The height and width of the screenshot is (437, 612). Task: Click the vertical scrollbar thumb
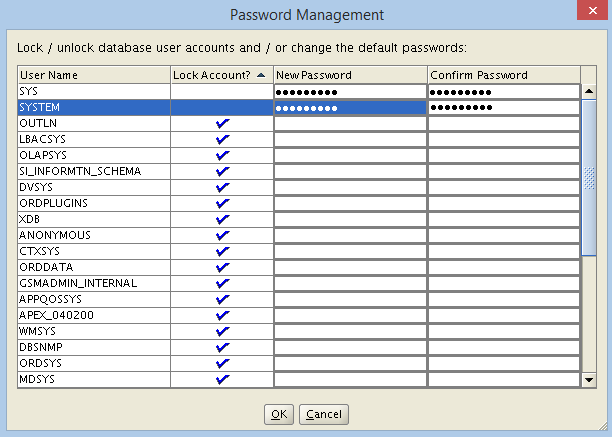[x=589, y=178]
